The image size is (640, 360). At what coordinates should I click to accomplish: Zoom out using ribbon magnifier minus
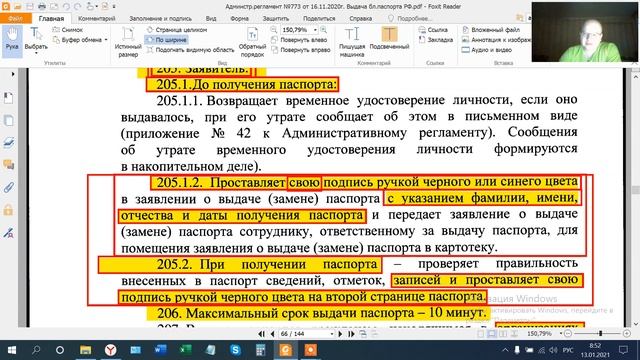274,30
